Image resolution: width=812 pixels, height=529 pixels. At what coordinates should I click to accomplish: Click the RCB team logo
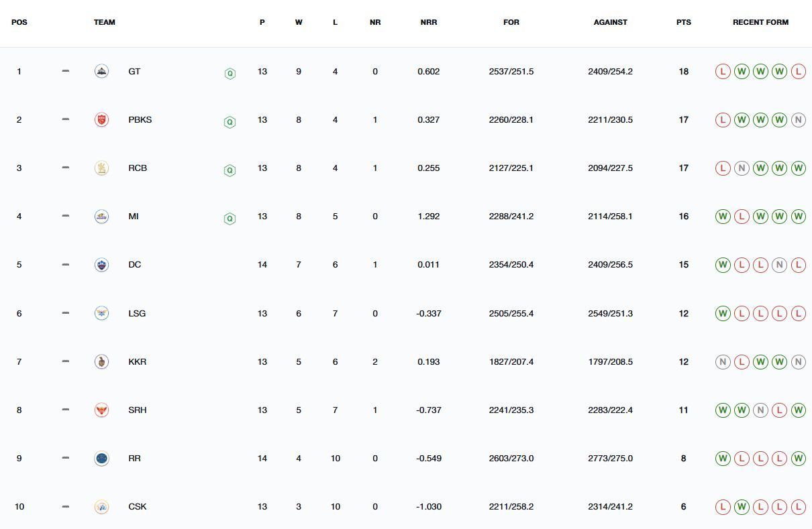click(101, 168)
